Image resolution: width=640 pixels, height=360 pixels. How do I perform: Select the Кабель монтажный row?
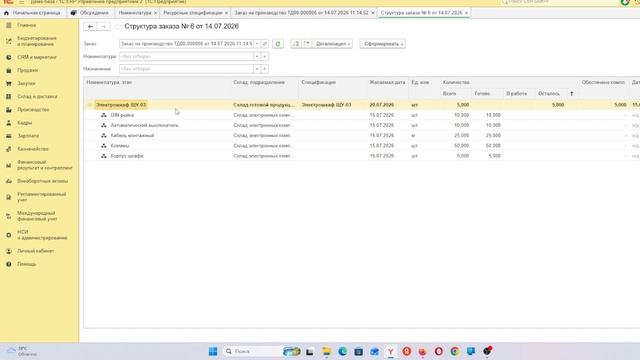point(362,136)
